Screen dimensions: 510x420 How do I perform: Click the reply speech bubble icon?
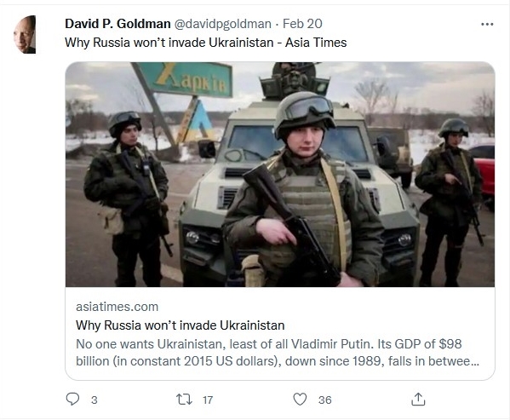pos(72,400)
